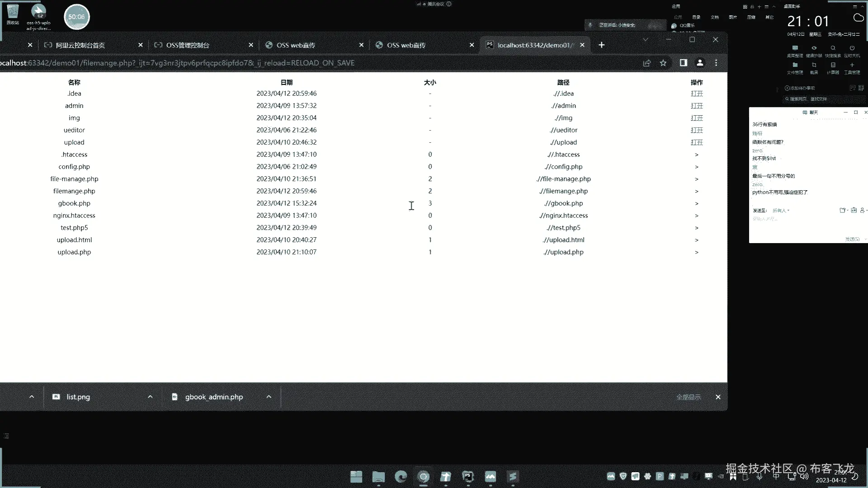868x488 pixels.
Task: Close the downloads bar with X
Action: [x=718, y=397]
